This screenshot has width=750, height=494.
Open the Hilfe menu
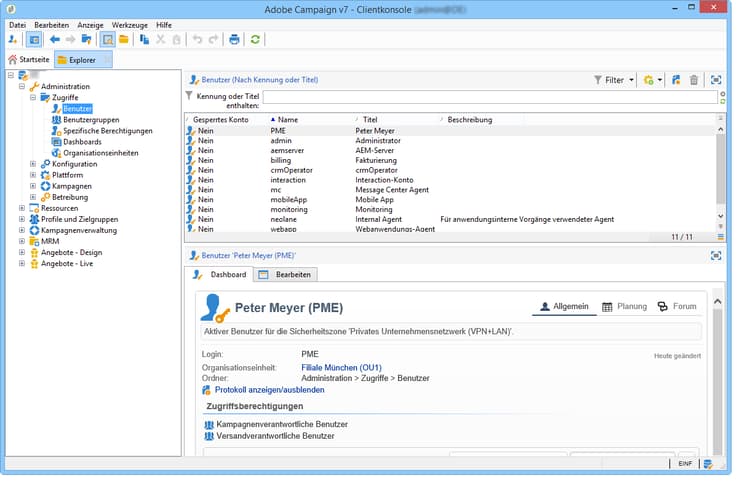[x=164, y=25]
